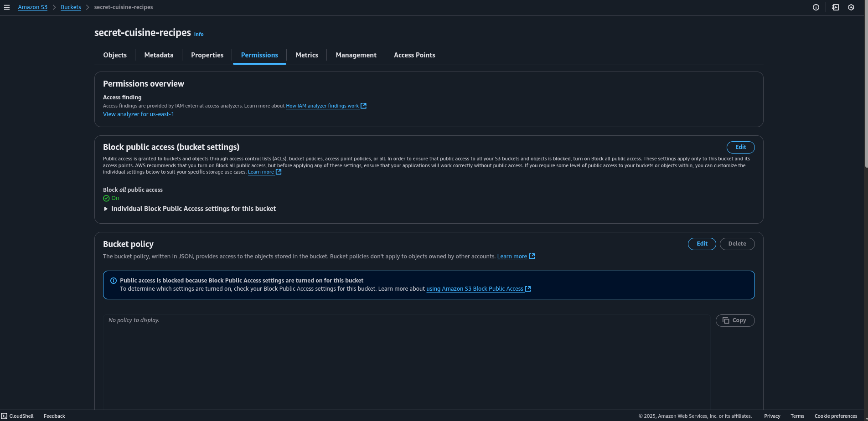This screenshot has width=868, height=421.
Task: Click the copy icon in Copy button
Action: click(726, 320)
